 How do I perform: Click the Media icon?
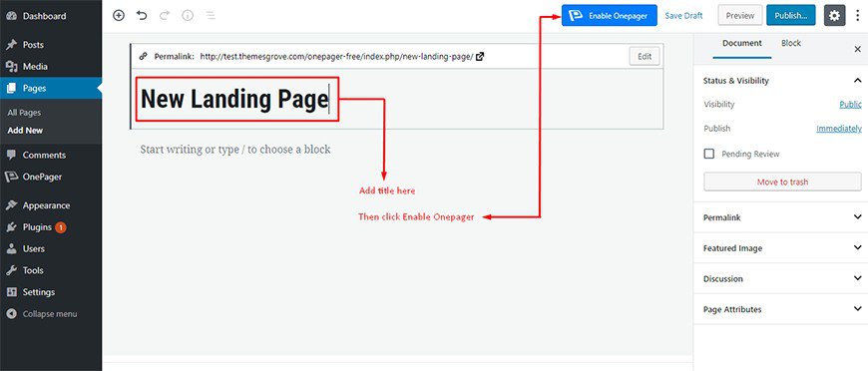click(x=11, y=67)
